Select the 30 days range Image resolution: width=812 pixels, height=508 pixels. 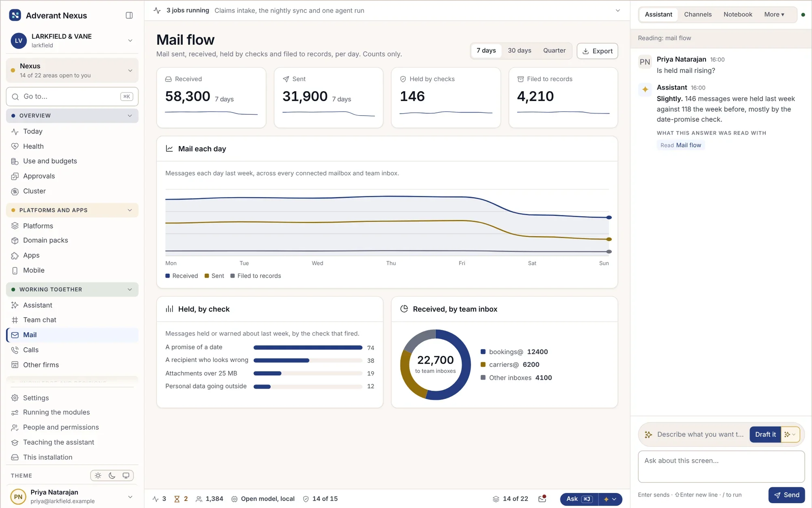tap(519, 51)
